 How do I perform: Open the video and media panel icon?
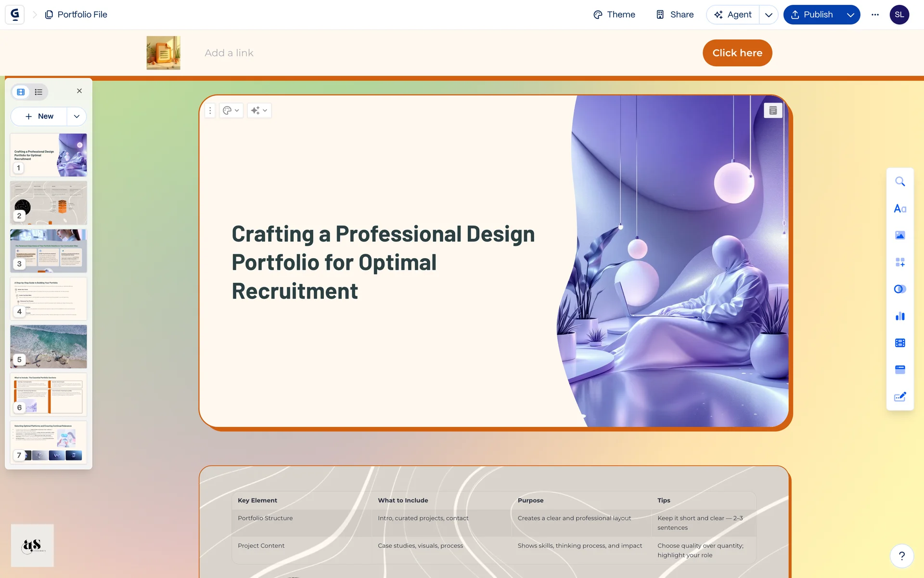pyautogui.click(x=900, y=343)
